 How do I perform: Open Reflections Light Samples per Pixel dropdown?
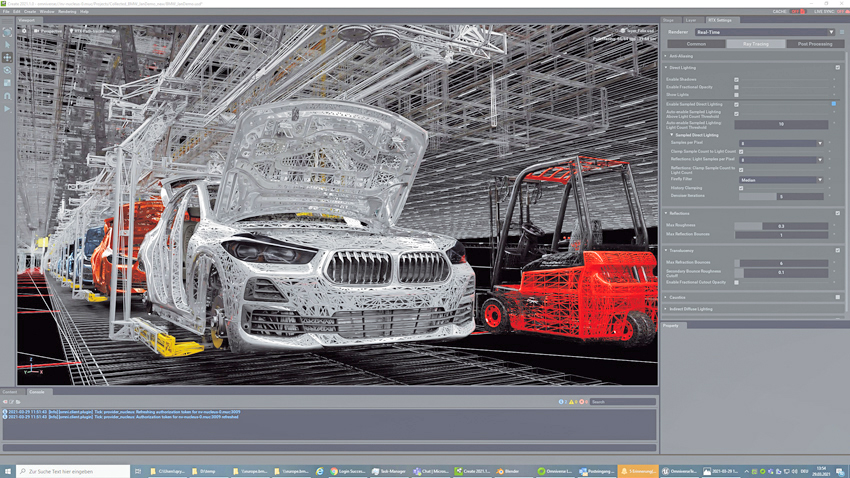781,160
